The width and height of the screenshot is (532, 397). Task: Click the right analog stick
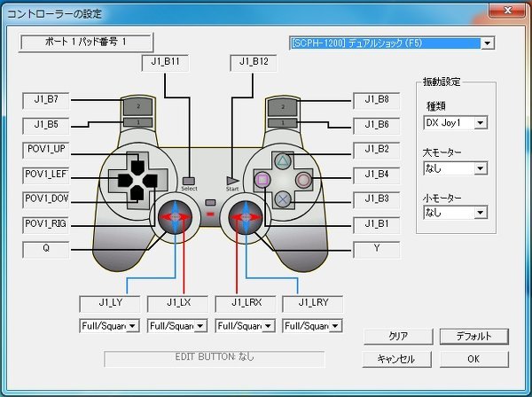pyautogui.click(x=244, y=218)
